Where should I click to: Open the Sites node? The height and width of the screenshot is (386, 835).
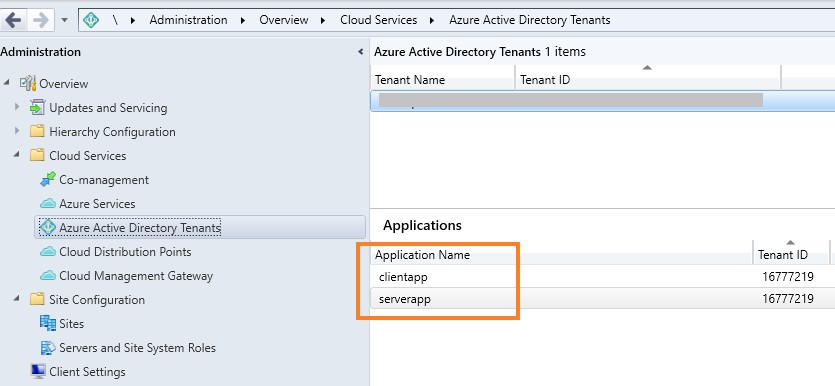coord(71,324)
